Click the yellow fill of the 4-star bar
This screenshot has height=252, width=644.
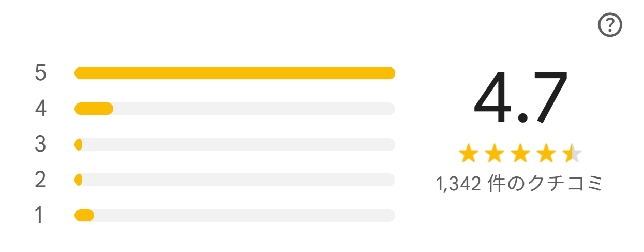tap(94, 109)
